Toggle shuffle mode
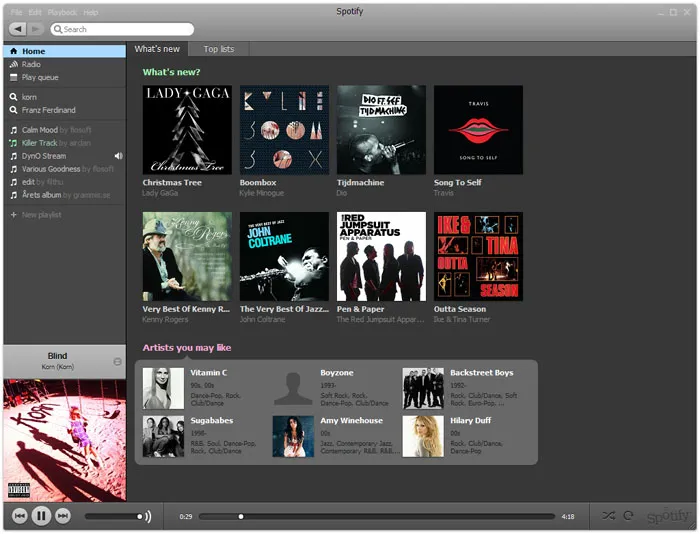Screen dimensions: 700x534 (608, 516)
